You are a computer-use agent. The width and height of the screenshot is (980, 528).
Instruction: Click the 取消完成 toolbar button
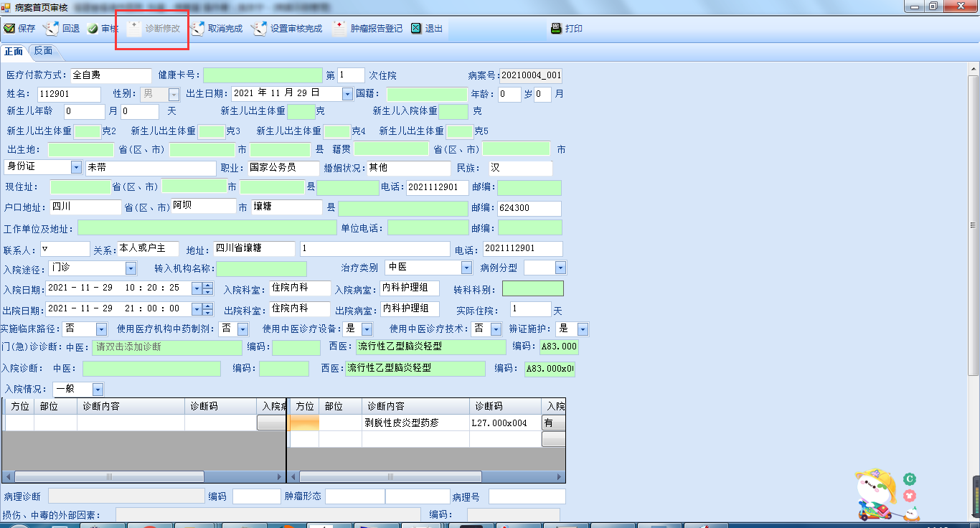coord(216,29)
